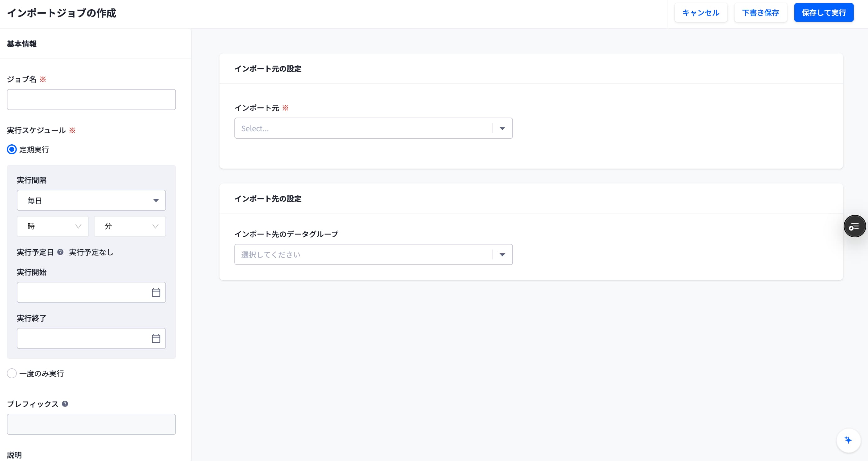Focus the プレフィックス text field
The image size is (868, 461).
[91, 424]
